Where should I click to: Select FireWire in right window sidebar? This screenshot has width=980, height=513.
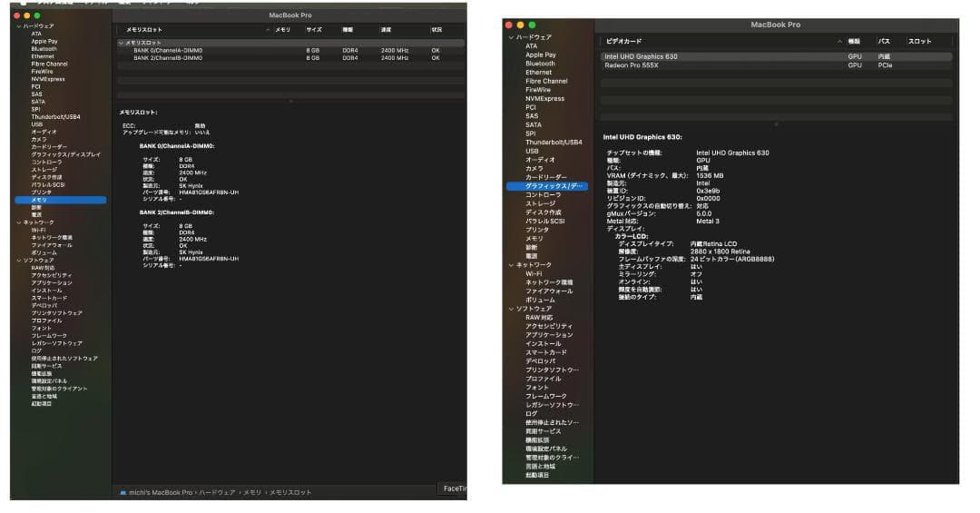(537, 90)
